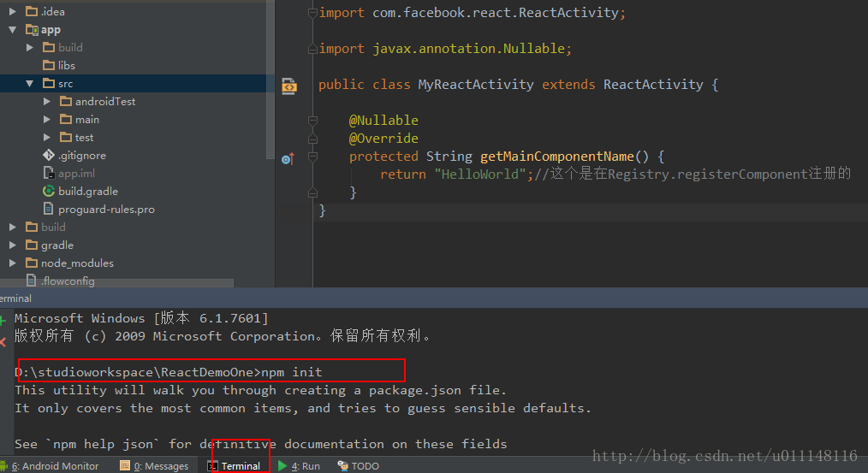Screen dimensions: 868x473
Task: Click the TODO icon in bottom bar
Action: [342, 466]
